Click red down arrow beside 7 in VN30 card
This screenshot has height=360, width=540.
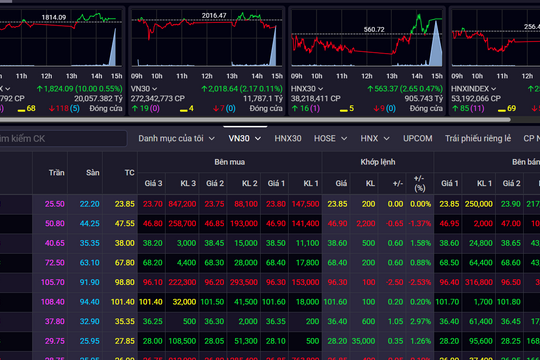click(x=216, y=109)
